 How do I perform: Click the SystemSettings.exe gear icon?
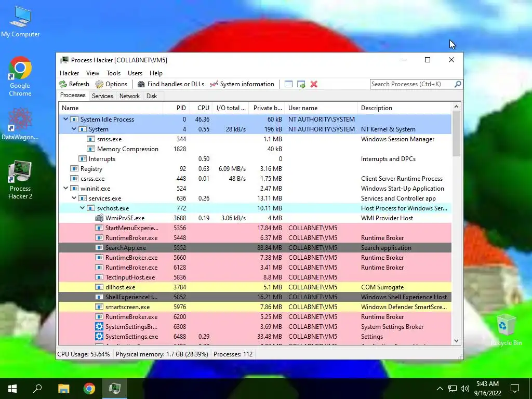tap(99, 336)
